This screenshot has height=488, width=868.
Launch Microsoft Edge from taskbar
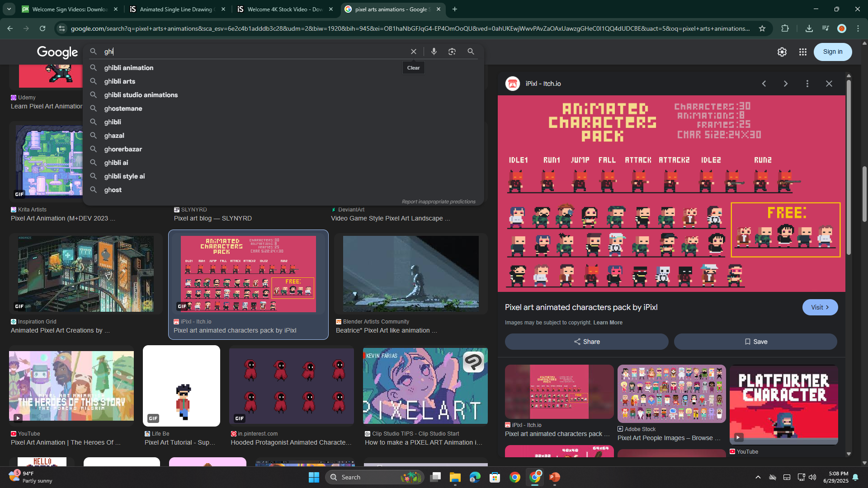(475, 477)
